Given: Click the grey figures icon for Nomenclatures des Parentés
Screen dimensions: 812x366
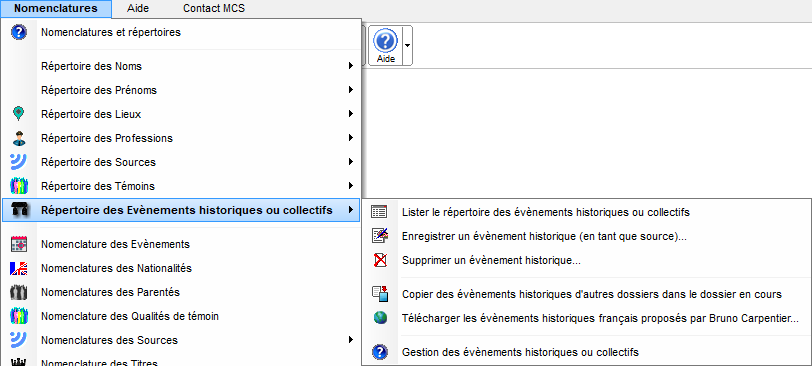Looking at the screenshot, I should pyautogui.click(x=19, y=292).
